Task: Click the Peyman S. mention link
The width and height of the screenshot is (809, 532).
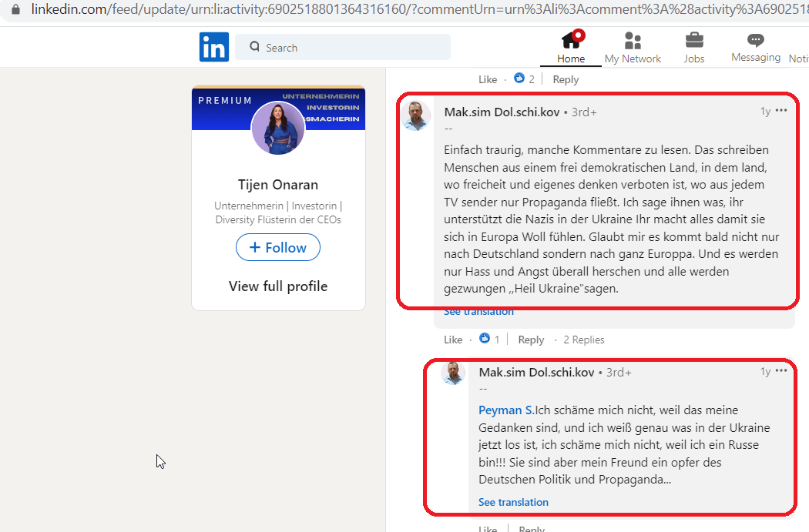Action: (x=506, y=410)
